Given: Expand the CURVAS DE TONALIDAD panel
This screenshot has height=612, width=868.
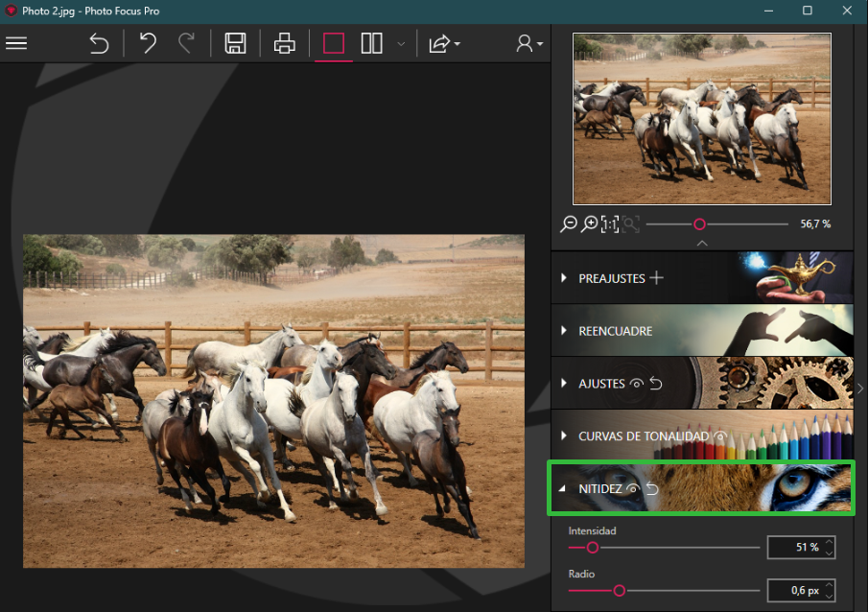Looking at the screenshot, I should tap(564, 435).
